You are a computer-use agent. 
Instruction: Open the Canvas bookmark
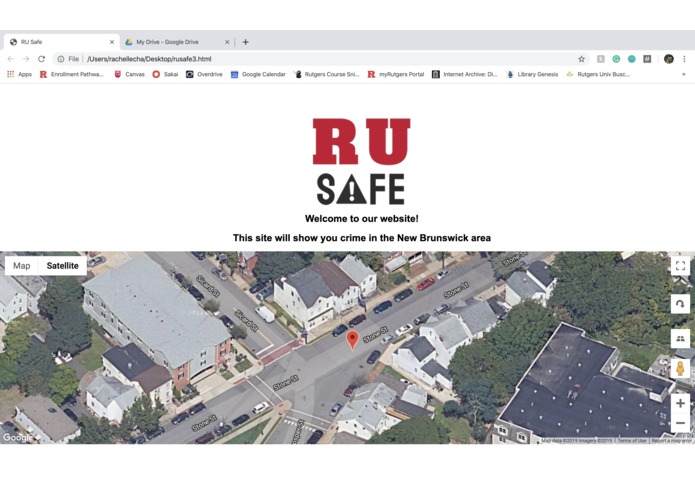pos(129,74)
